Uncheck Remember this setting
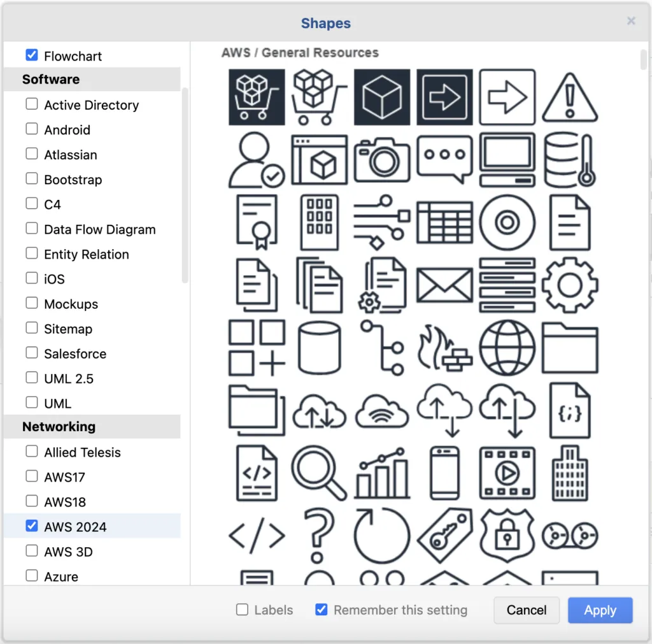 (x=322, y=610)
